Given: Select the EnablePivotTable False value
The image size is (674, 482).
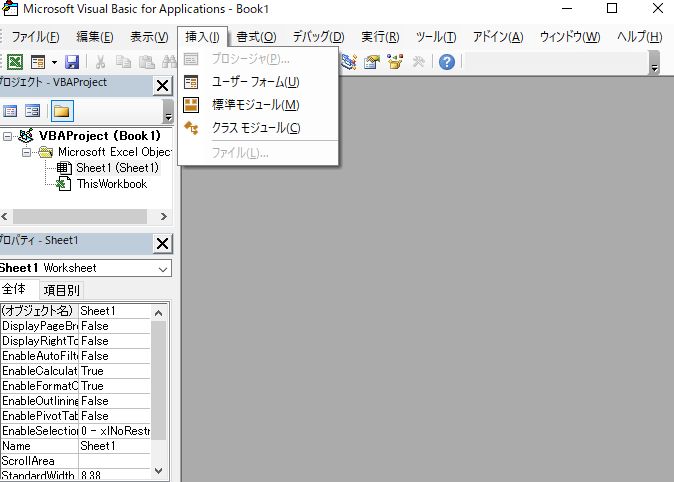Looking at the screenshot, I should click(114, 416).
